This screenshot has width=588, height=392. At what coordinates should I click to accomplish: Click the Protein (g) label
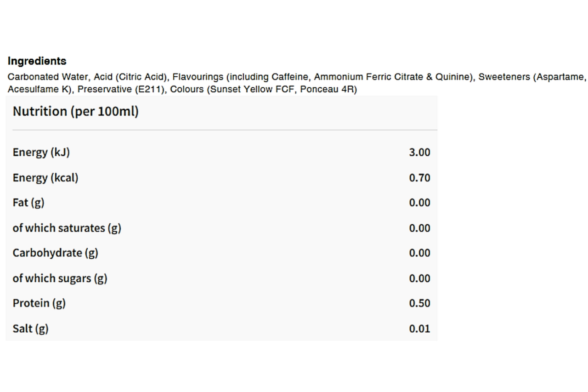tap(39, 303)
